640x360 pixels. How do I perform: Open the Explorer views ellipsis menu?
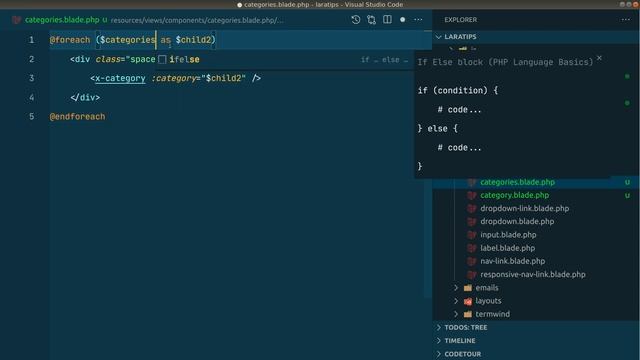pyautogui.click(x=626, y=20)
